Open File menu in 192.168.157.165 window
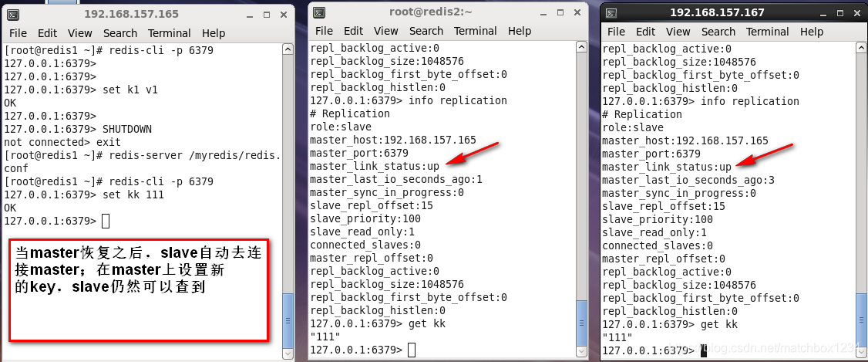Screen dimensions: 868x362 [x=18, y=33]
